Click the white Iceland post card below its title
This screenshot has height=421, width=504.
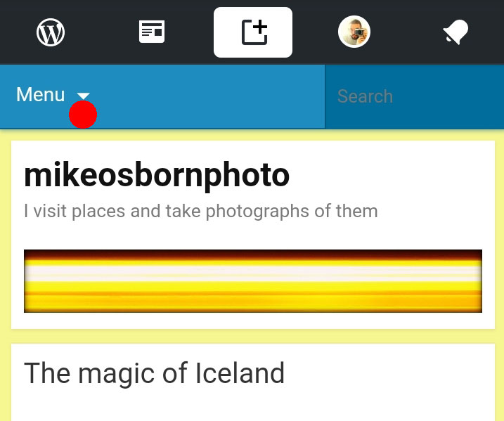(x=253, y=406)
